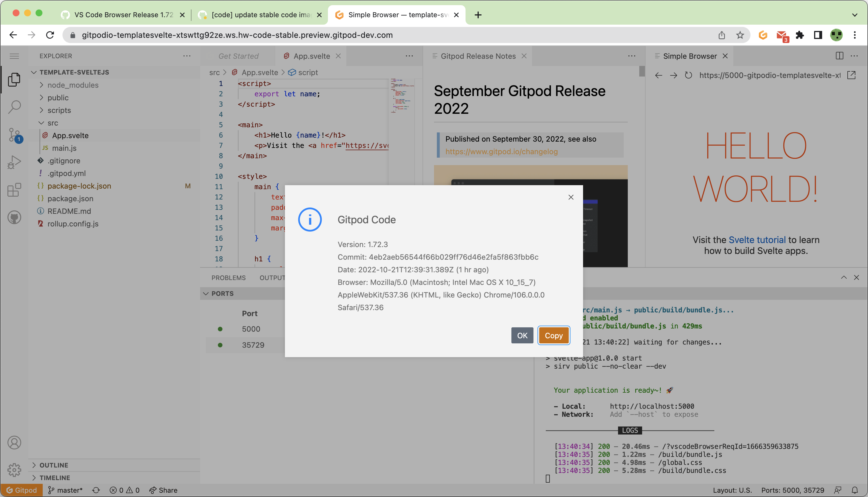
Task: Maximize panel size with chevron up
Action: (x=844, y=277)
